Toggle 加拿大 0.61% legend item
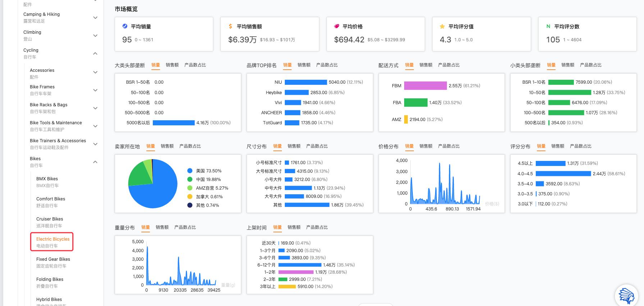644x306 pixels. 205,197
